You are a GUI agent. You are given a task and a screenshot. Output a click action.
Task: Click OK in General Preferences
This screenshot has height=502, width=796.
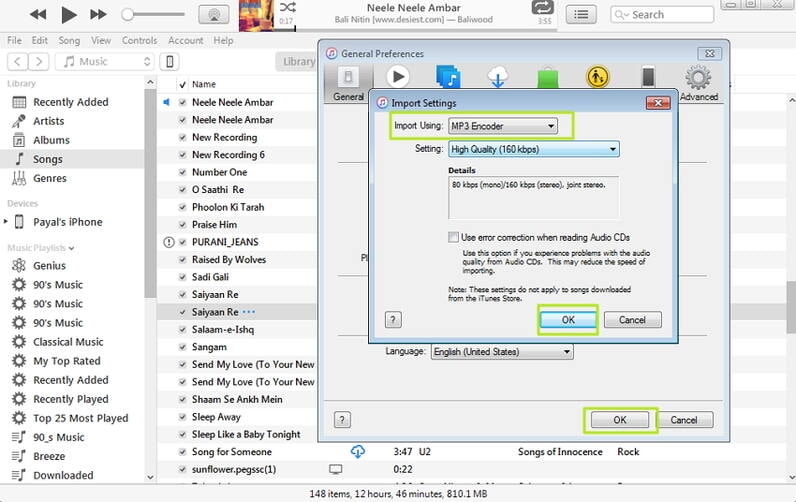tap(620, 420)
